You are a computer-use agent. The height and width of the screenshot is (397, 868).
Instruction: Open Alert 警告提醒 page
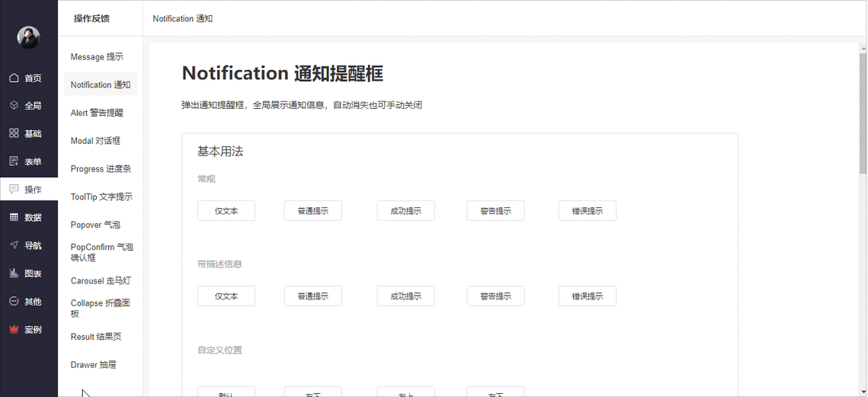click(100, 113)
